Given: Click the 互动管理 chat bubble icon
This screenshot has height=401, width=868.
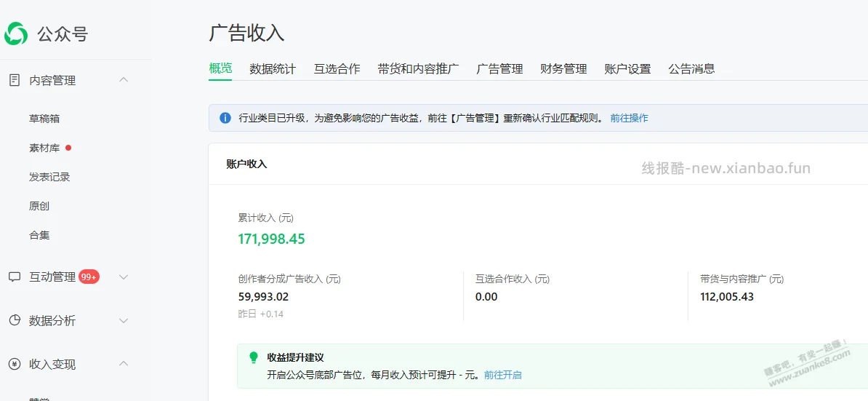Looking at the screenshot, I should (x=15, y=277).
